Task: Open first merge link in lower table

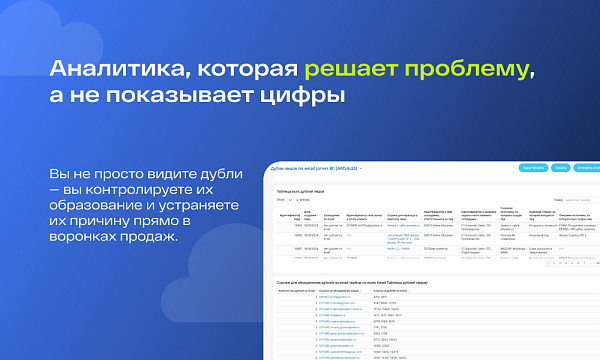Action: coord(334,297)
